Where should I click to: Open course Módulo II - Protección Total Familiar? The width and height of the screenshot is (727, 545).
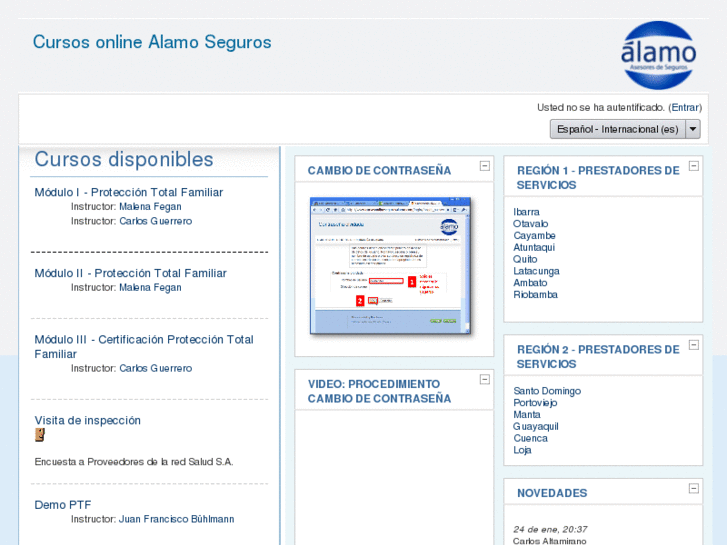pos(130,273)
